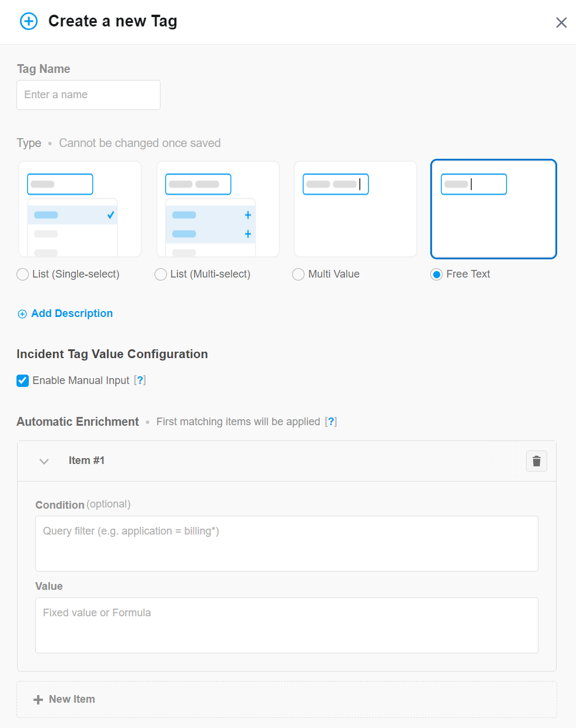Click the Condition query filter field

click(x=286, y=543)
